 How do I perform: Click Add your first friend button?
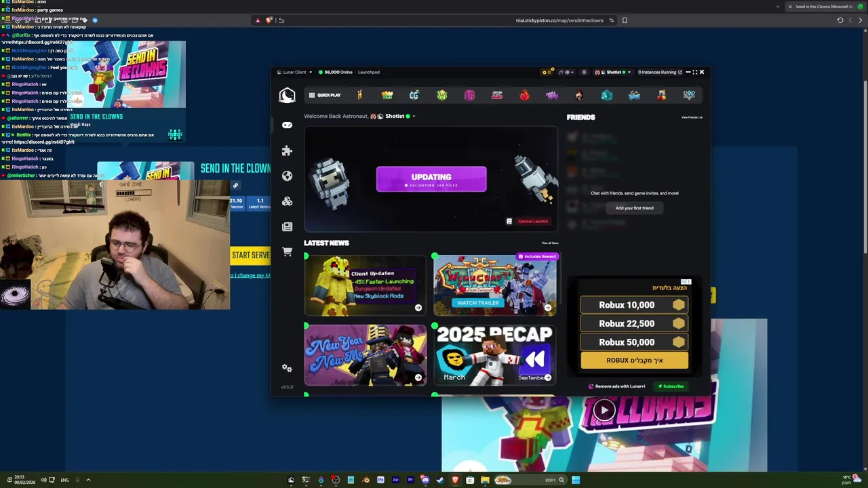pos(635,208)
